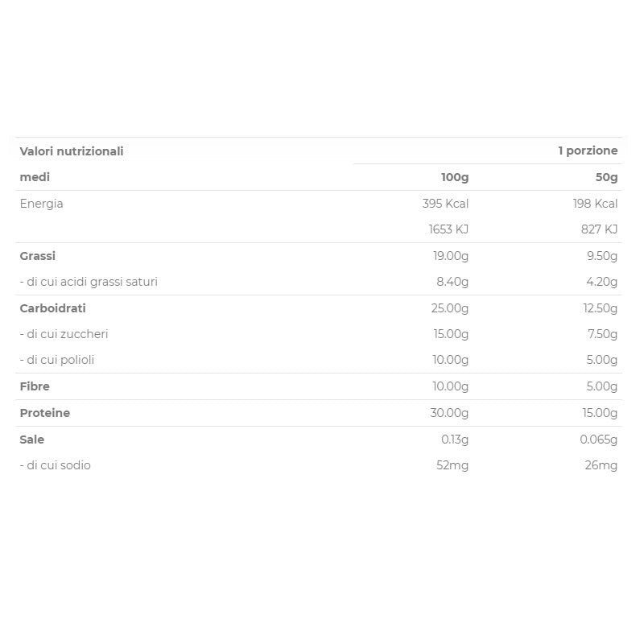Click the 'Grassi' row label
Screen dimensions: 644x644
click(38, 256)
